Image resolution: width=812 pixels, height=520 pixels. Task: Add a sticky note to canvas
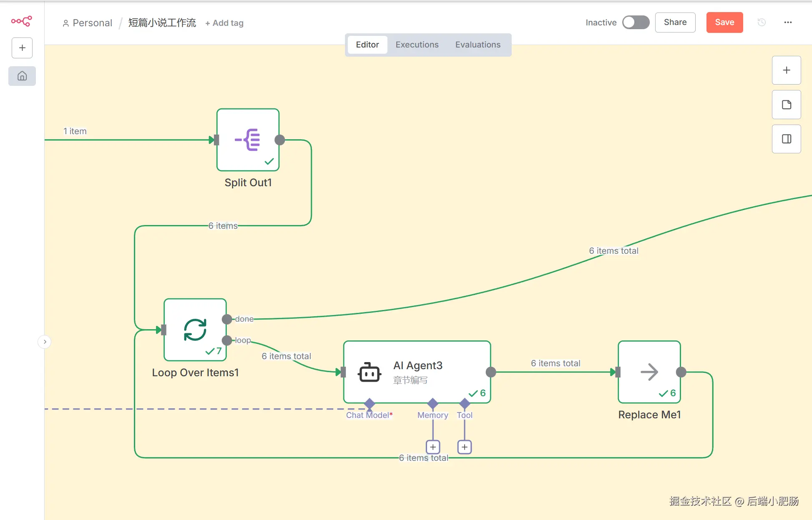coord(786,105)
